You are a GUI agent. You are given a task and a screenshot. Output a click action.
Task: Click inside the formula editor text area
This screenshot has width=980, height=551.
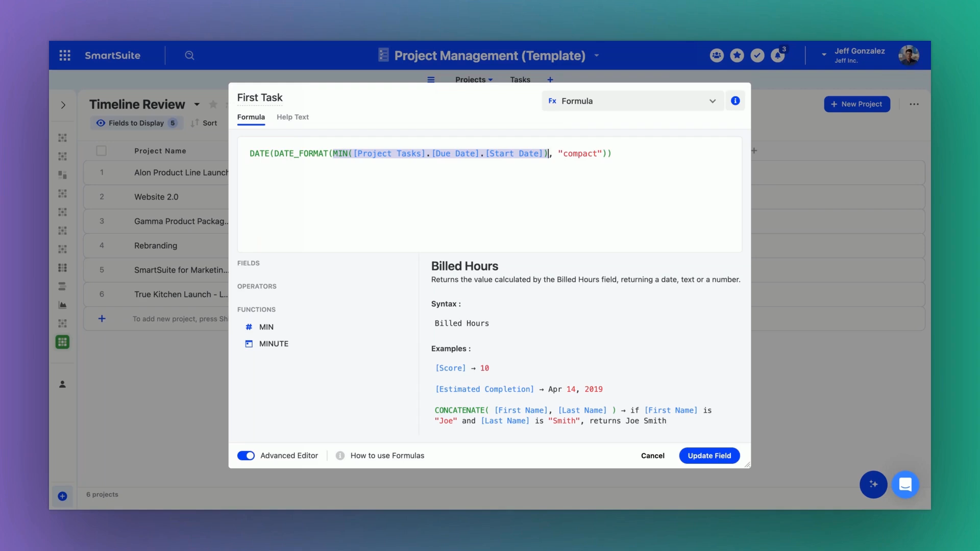(489, 194)
